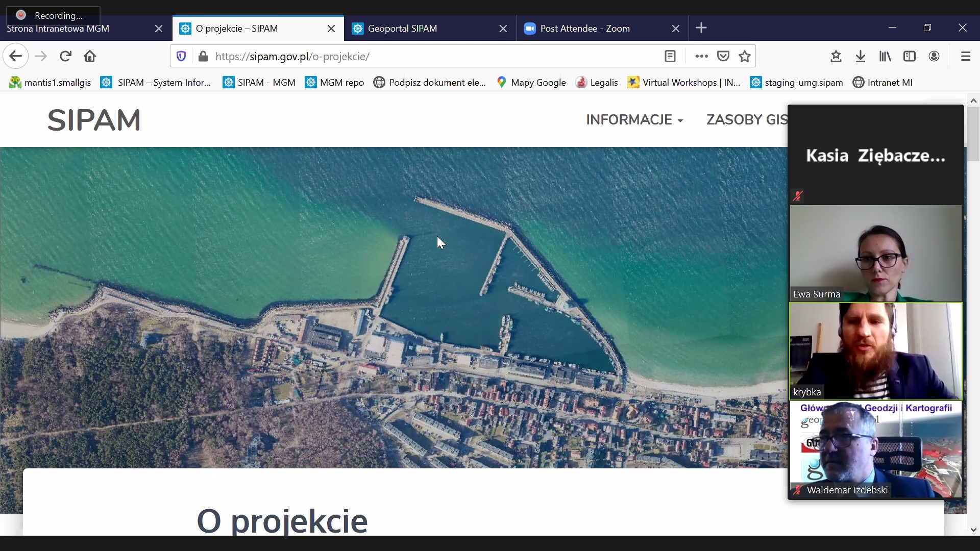The image size is (980, 551).
Task: Go to the browser home page
Action: coord(90,56)
